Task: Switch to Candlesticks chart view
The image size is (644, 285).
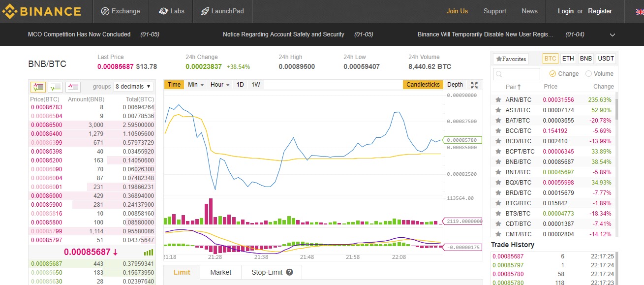Action: coord(423,85)
